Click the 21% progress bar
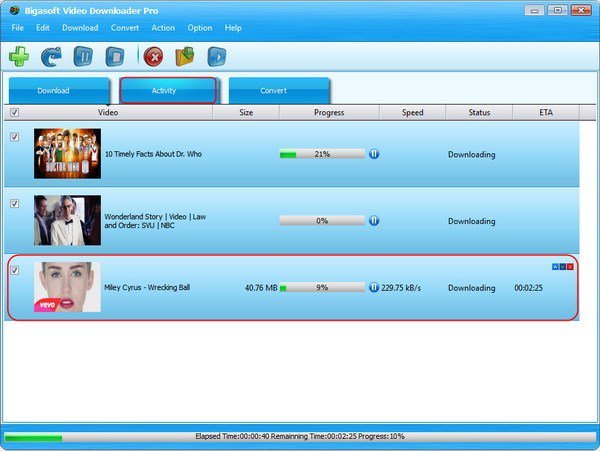 click(322, 154)
